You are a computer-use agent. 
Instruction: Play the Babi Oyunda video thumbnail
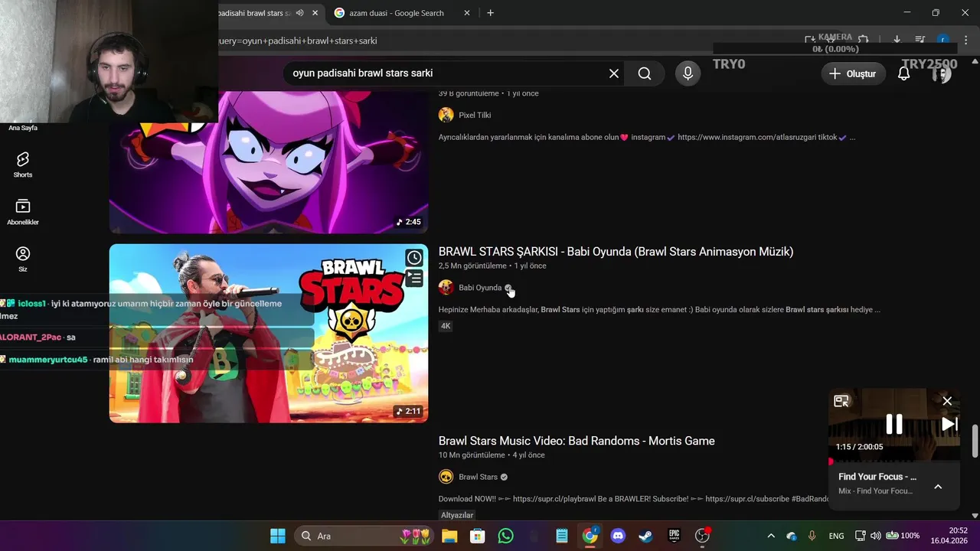(269, 333)
